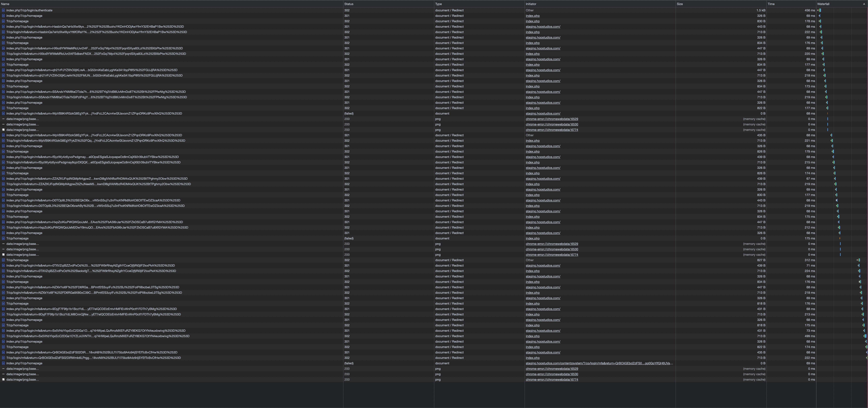Click the 67 ms time value
Screen dimensions: 868x408
tap(810, 179)
